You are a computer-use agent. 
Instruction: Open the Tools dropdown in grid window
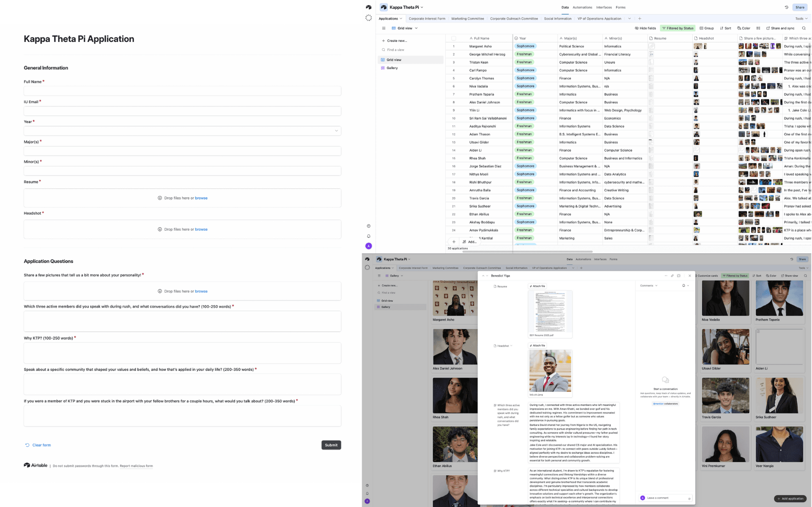[801, 19]
